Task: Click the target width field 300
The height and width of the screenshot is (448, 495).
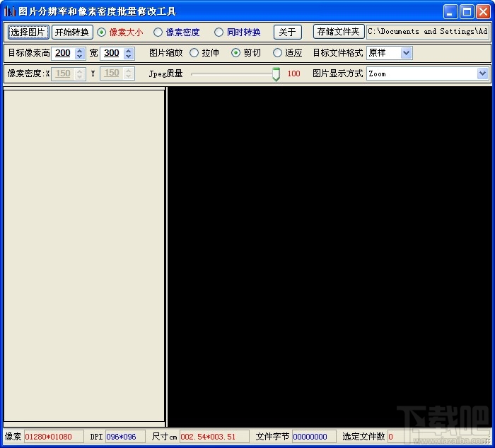Action: click(x=112, y=53)
